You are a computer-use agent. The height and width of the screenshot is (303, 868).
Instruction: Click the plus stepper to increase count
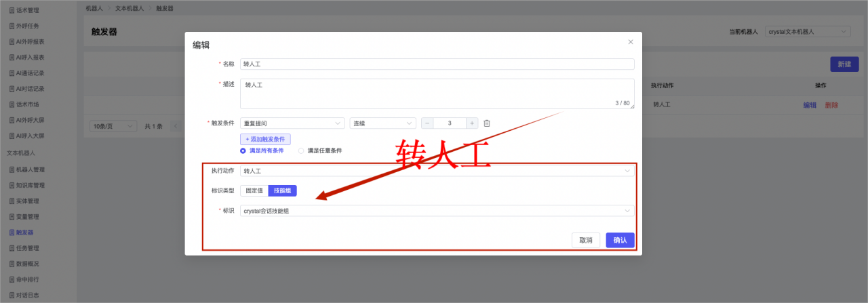pos(471,123)
